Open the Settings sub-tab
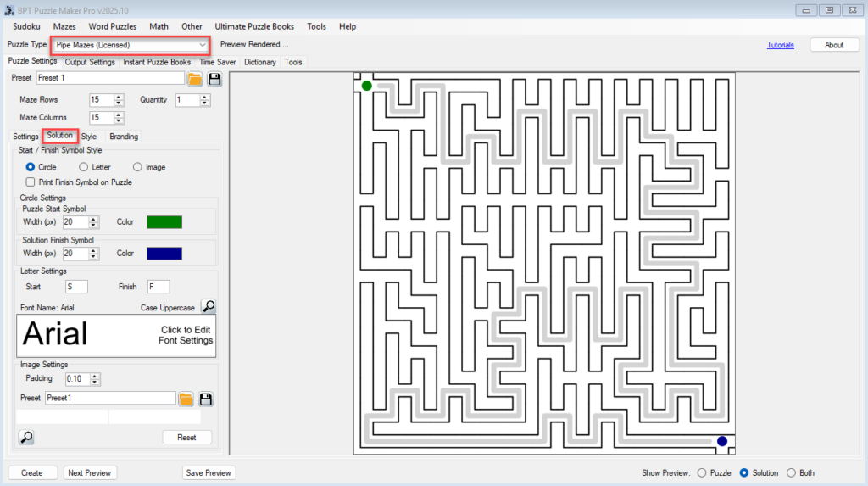 click(25, 137)
